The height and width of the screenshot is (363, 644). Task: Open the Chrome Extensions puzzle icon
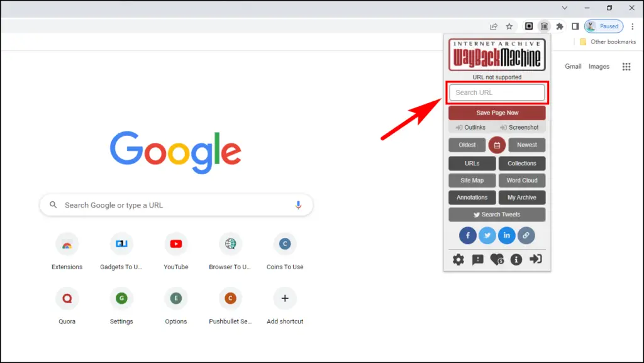tap(559, 26)
